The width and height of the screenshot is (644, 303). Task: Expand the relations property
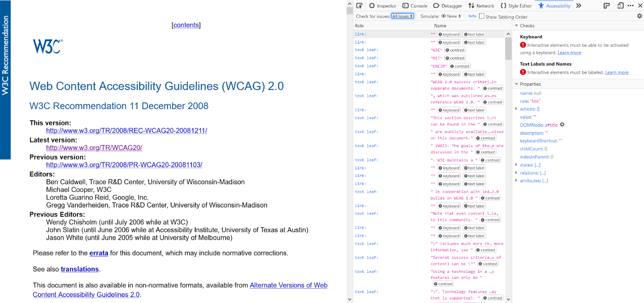pyautogui.click(x=517, y=173)
